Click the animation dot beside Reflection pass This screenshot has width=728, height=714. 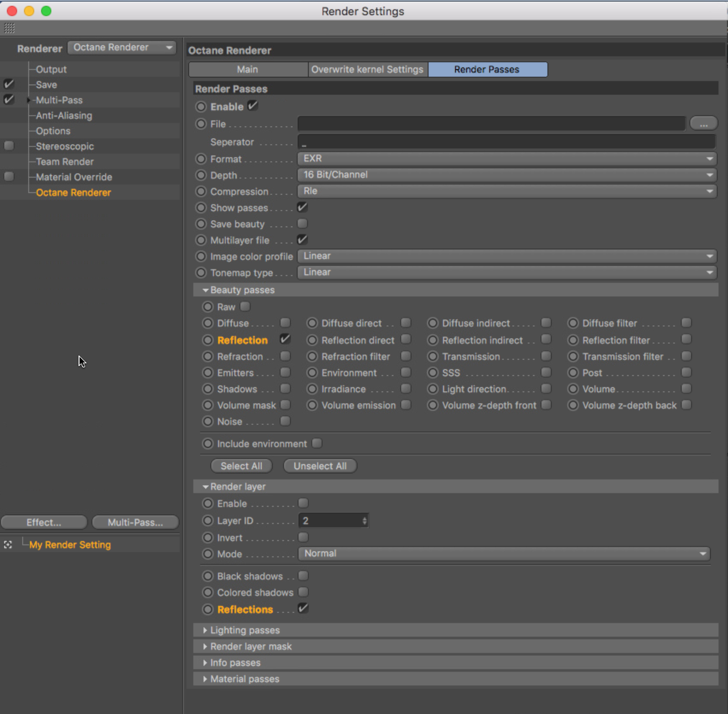208,340
